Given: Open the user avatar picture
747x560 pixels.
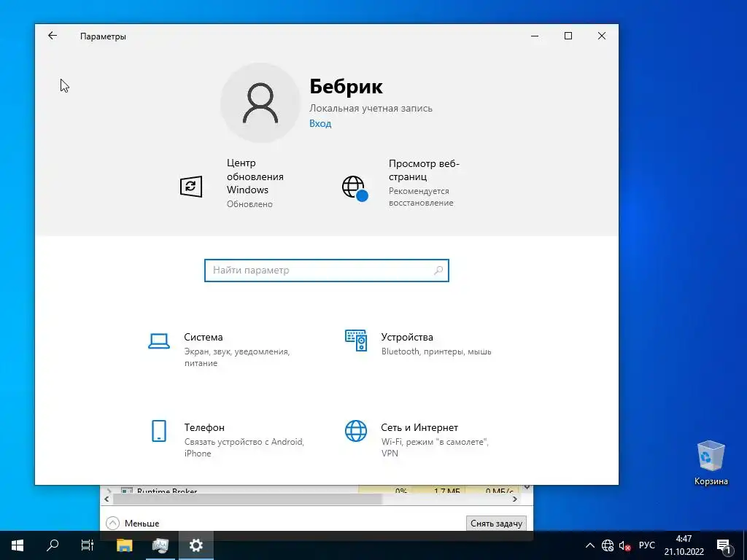Looking at the screenshot, I should click(x=260, y=103).
